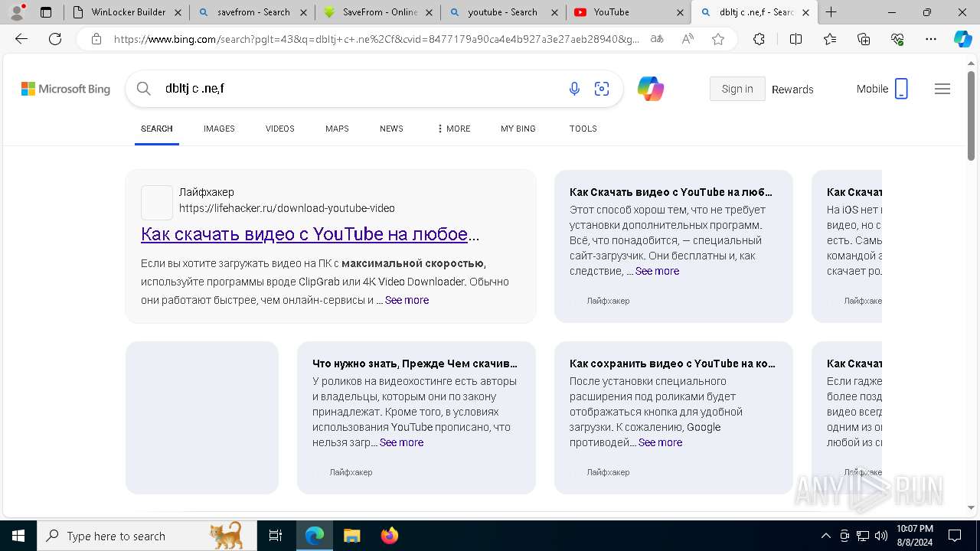Open visual search camera icon
Viewport: 980px width, 551px height.
coord(602,89)
